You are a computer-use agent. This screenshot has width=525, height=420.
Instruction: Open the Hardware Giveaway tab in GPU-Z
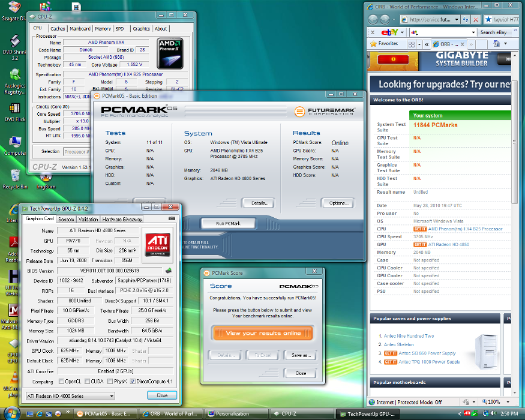pos(122,220)
